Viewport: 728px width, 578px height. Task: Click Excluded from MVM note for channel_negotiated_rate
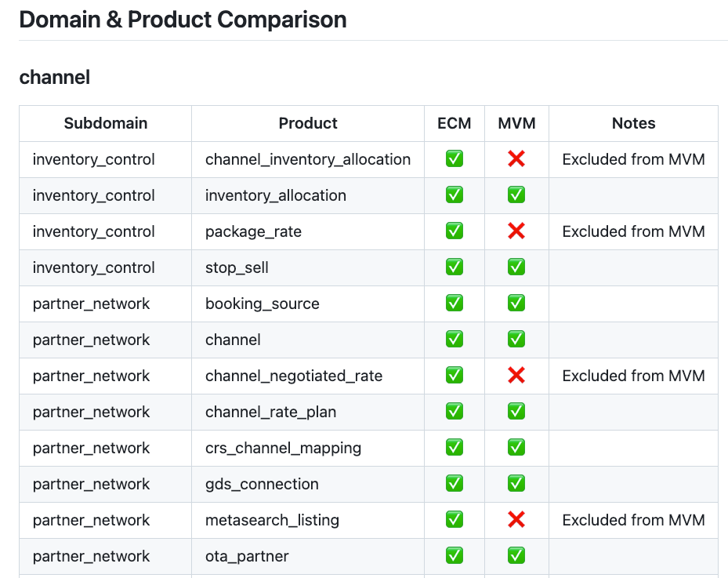633,376
